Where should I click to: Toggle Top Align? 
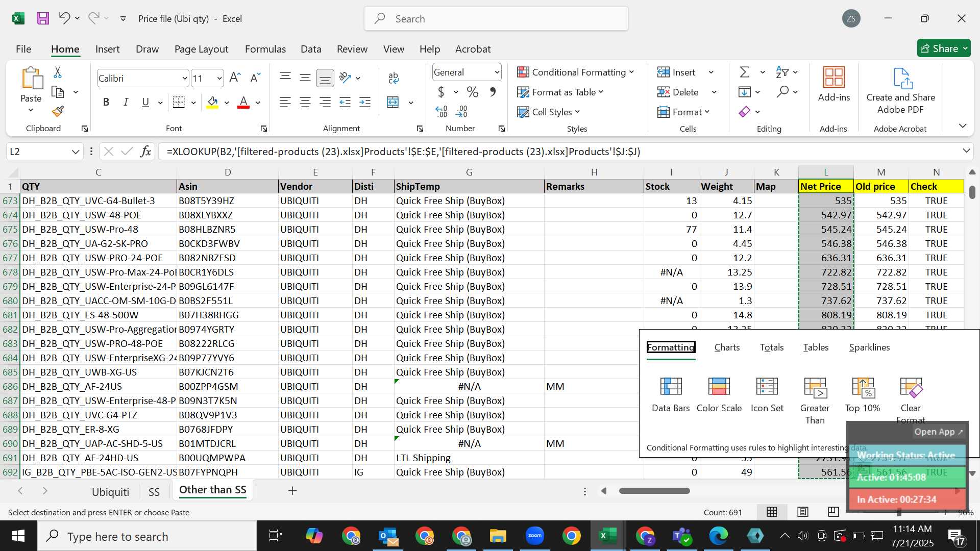click(x=285, y=78)
